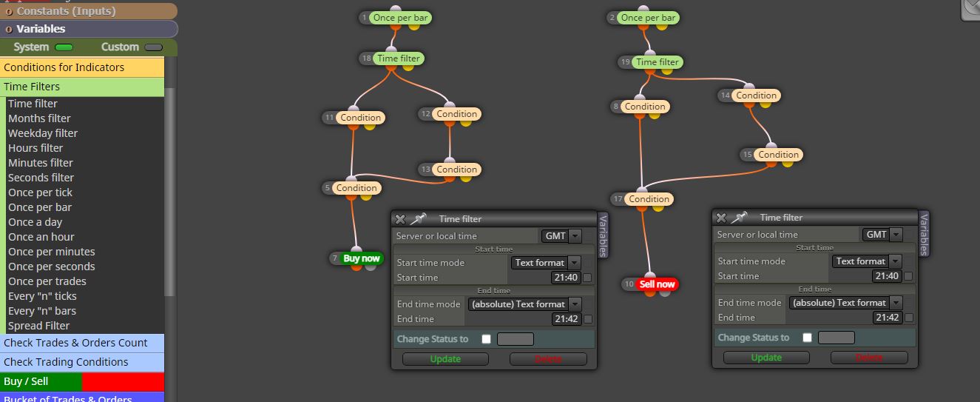Select Condition block 5
This screenshot has width=980, height=402.
pyautogui.click(x=356, y=187)
